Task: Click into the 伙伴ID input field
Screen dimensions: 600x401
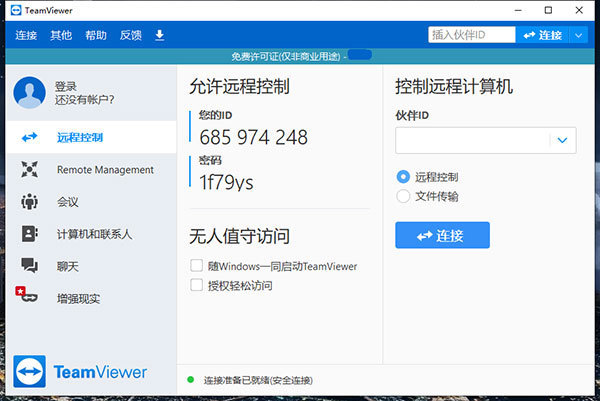Action: click(x=473, y=140)
